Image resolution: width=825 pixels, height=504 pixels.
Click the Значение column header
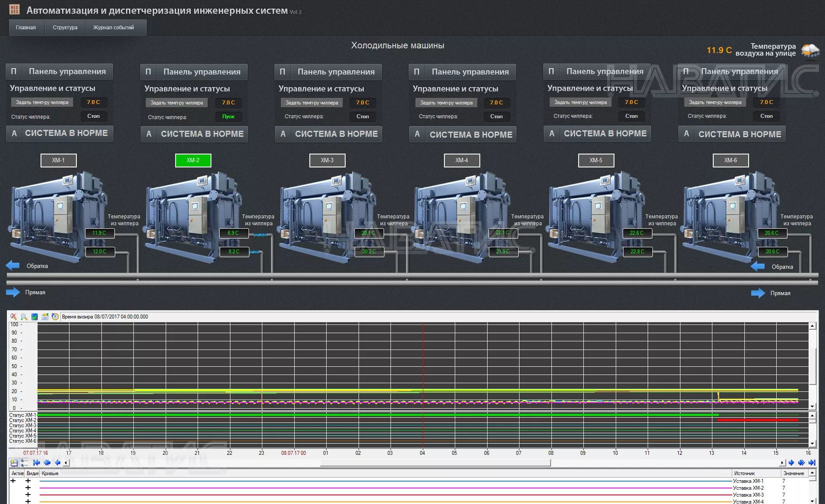click(x=794, y=473)
